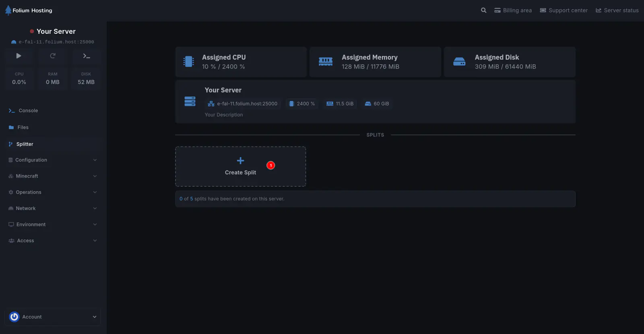Open the Console page
This screenshot has width=644, height=334.
(28, 111)
